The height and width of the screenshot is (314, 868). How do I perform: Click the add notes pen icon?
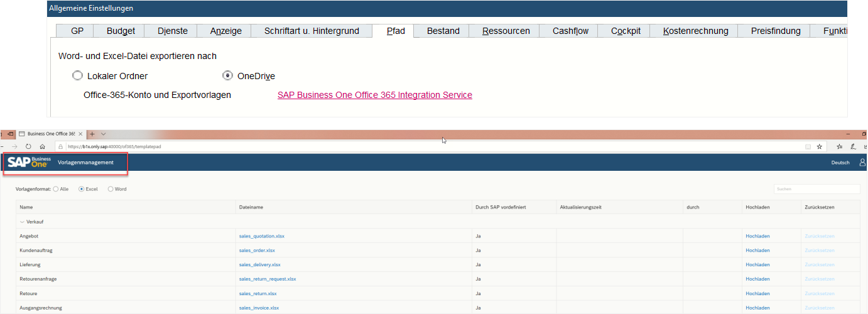[x=853, y=146]
